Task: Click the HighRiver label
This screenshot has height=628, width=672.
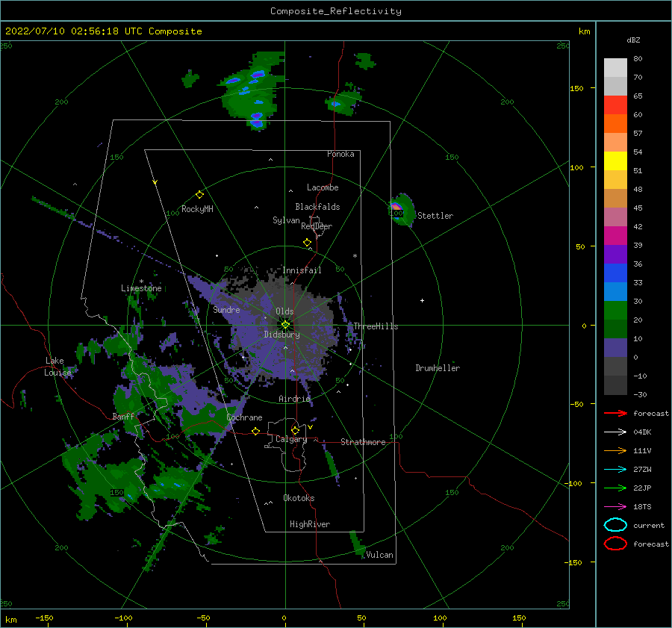Action: click(x=310, y=524)
